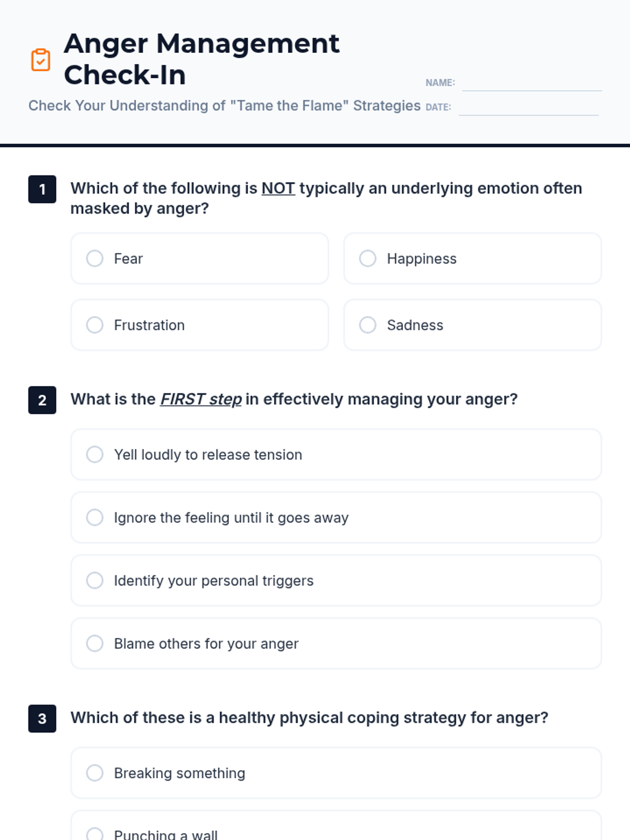630x840 pixels.
Task: Click the question 1 number badge
Action: coord(42,189)
